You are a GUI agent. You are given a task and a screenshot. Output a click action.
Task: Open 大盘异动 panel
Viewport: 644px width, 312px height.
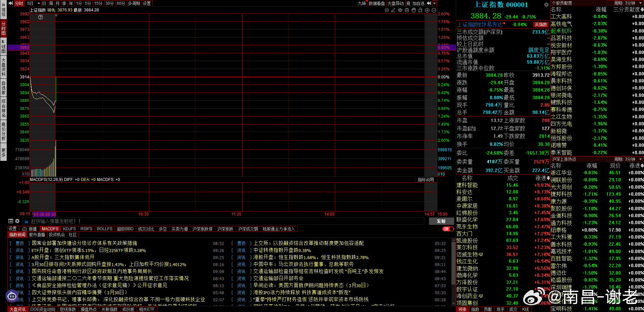[396, 3]
